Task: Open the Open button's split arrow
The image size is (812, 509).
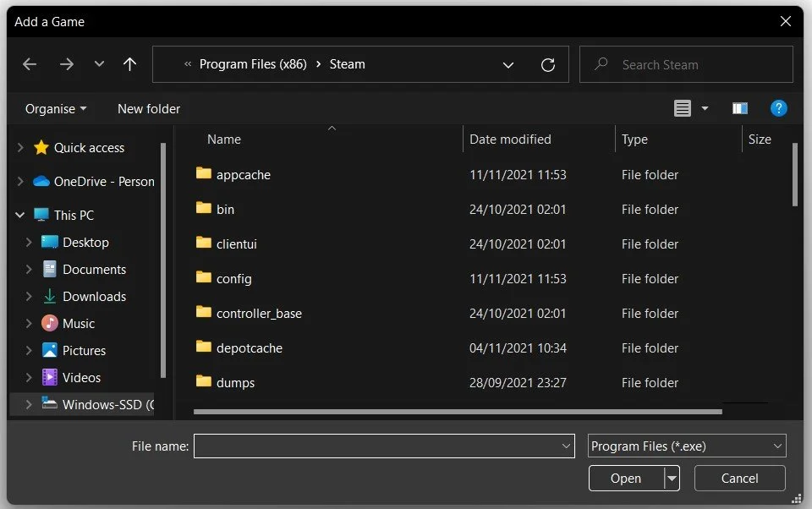Action: pyautogui.click(x=672, y=478)
